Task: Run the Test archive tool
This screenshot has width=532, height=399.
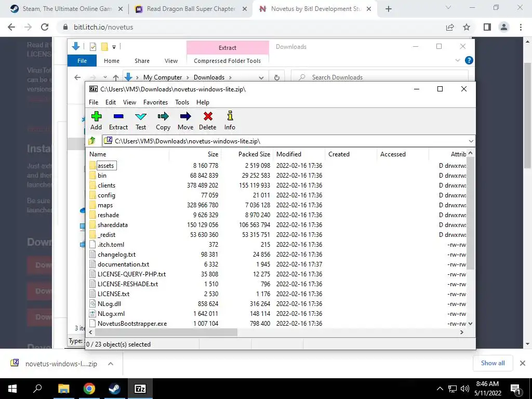Action: click(x=140, y=116)
